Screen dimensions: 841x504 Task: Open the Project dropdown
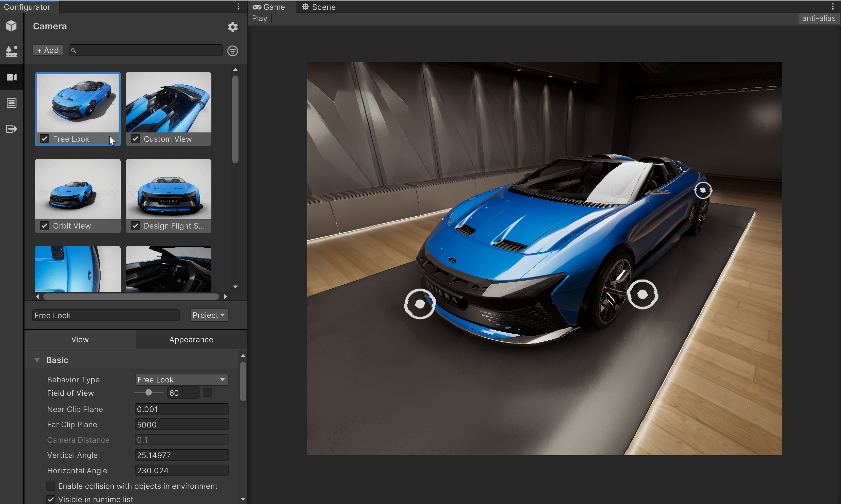[209, 315]
